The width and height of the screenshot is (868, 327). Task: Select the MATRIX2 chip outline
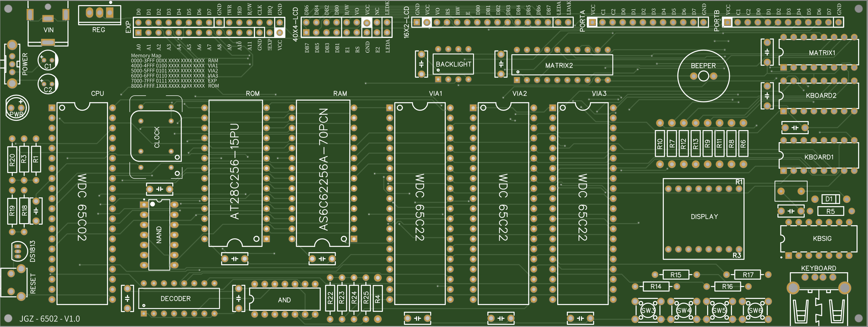(x=561, y=65)
